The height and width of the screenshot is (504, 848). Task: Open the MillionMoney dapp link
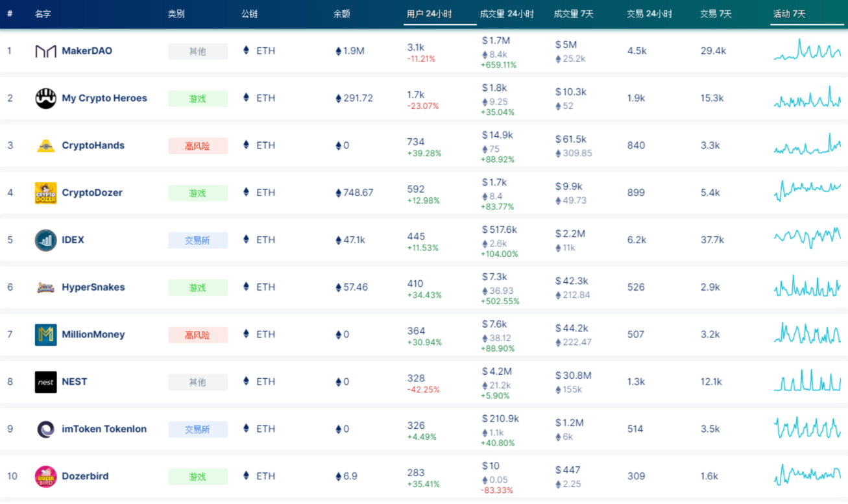(x=93, y=335)
